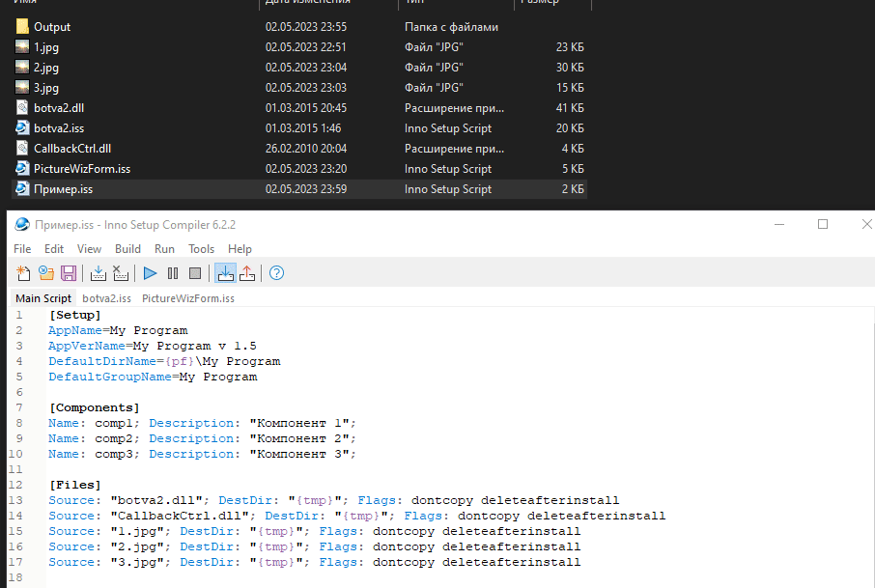Compile the script with the Compile icon

99,273
